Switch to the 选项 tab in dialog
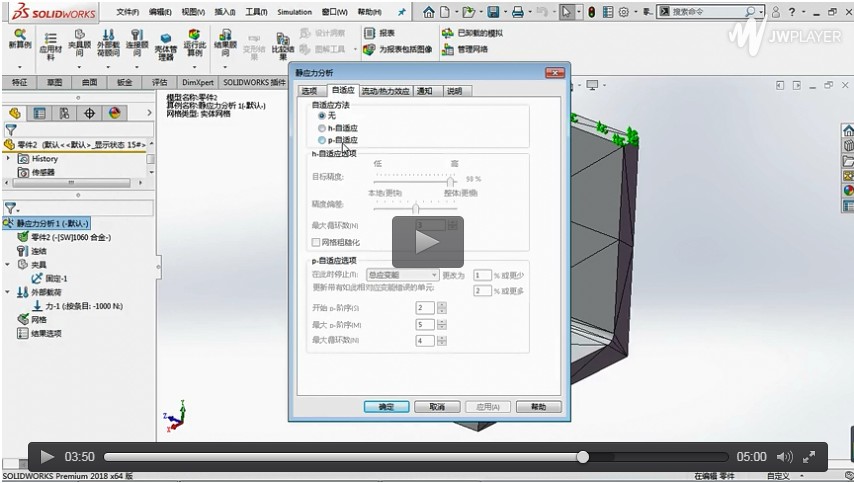Image resolution: width=854 pixels, height=483 pixels. click(x=309, y=91)
